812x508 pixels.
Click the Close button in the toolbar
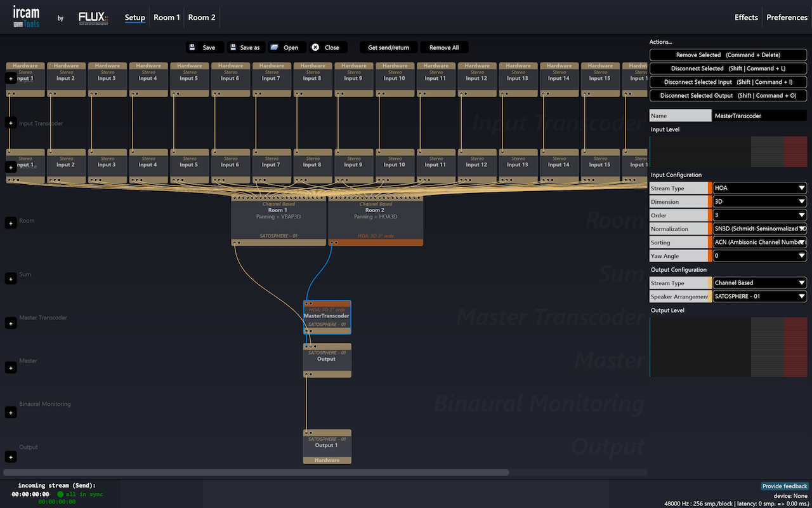point(328,48)
